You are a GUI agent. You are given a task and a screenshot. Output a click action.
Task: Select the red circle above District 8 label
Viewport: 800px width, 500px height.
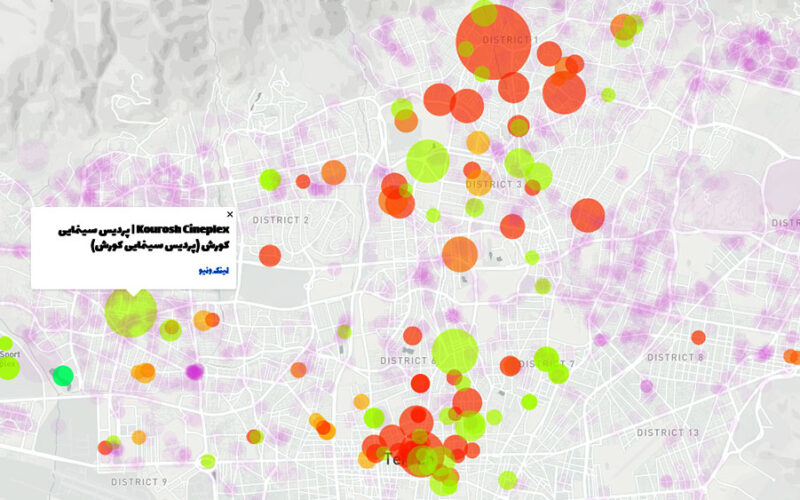698,337
